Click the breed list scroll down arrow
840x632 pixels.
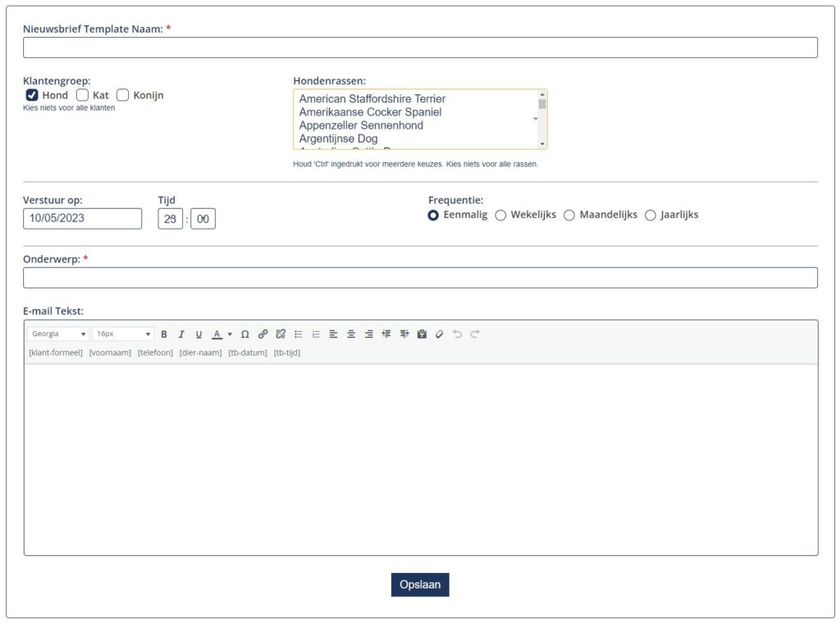tap(542, 144)
